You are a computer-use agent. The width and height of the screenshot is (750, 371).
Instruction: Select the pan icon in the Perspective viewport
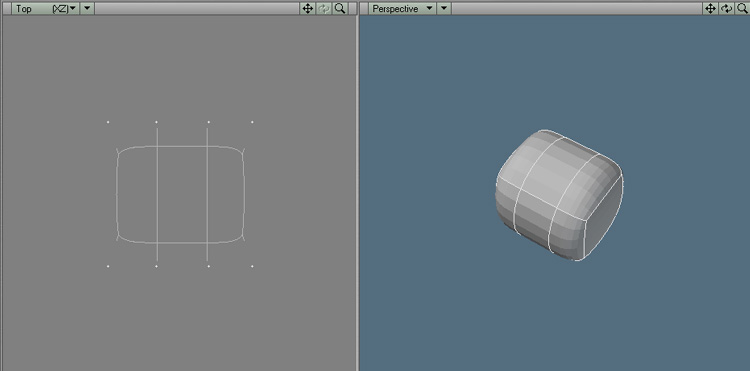pos(711,9)
